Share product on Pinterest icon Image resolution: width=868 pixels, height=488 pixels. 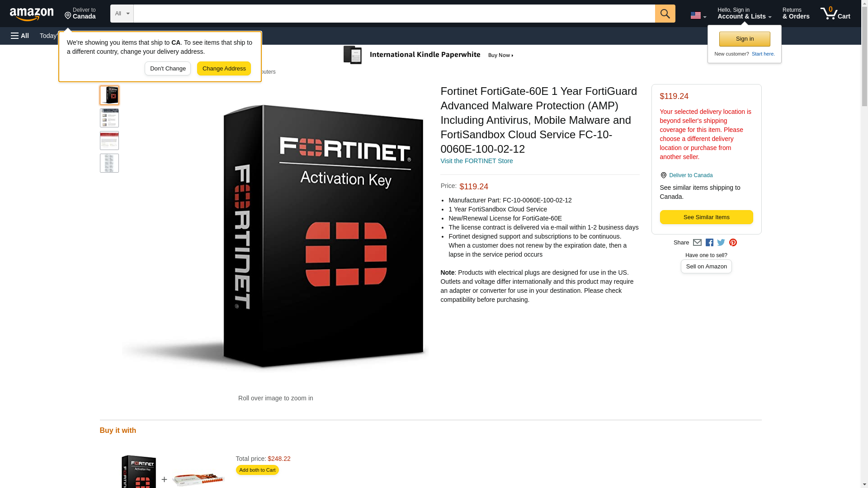[733, 243]
